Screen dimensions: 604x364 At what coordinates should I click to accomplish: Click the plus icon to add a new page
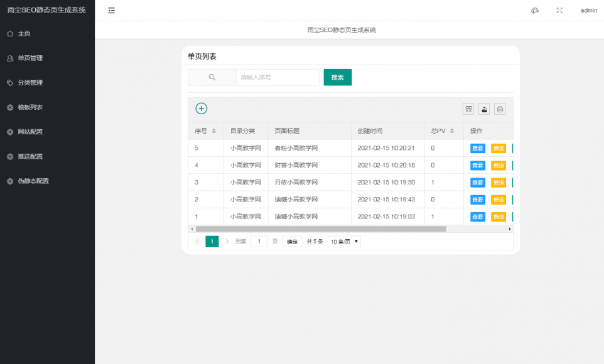(201, 108)
